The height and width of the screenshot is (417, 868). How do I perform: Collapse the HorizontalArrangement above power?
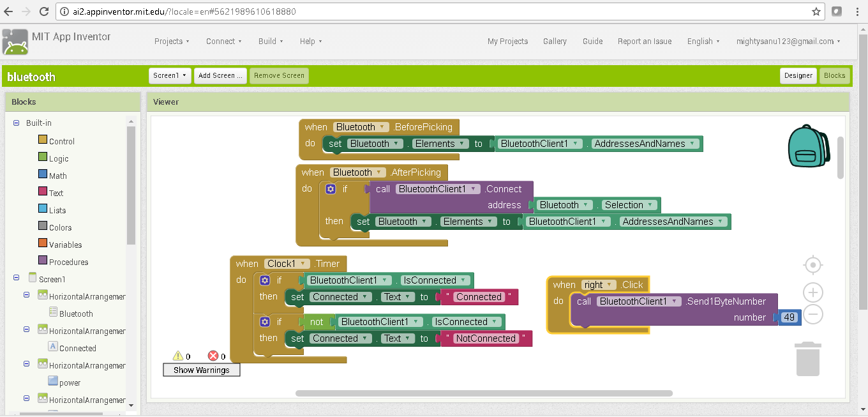point(27,364)
